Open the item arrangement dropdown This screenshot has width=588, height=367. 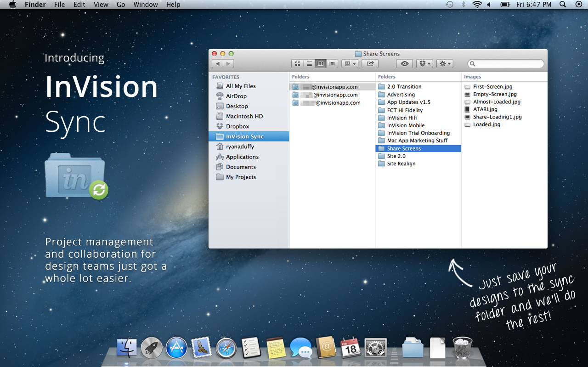(350, 64)
